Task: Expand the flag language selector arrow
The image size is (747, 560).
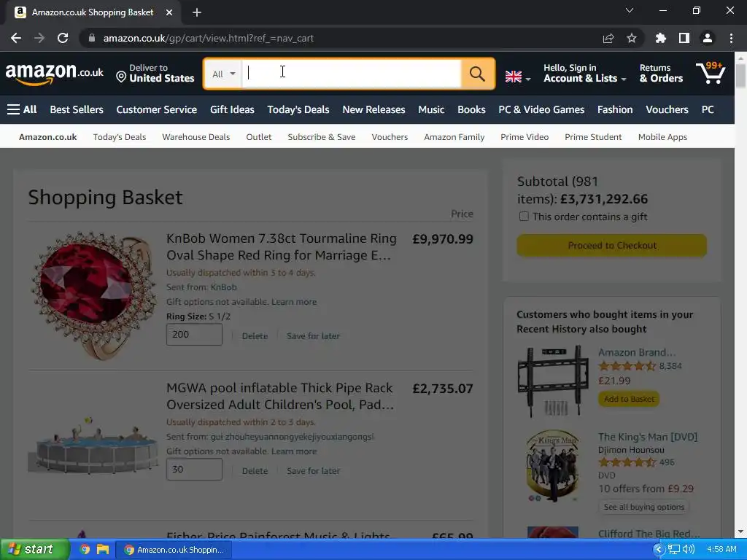Action: tap(528, 79)
